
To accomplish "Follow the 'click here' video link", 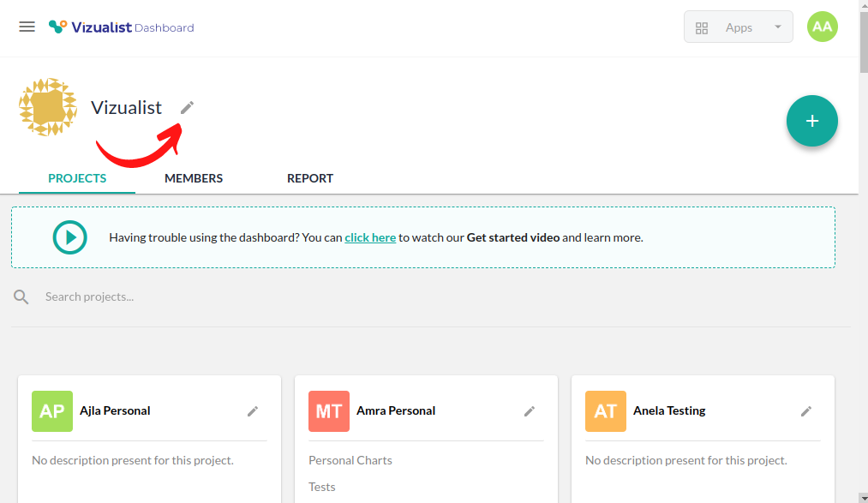I will (x=370, y=237).
